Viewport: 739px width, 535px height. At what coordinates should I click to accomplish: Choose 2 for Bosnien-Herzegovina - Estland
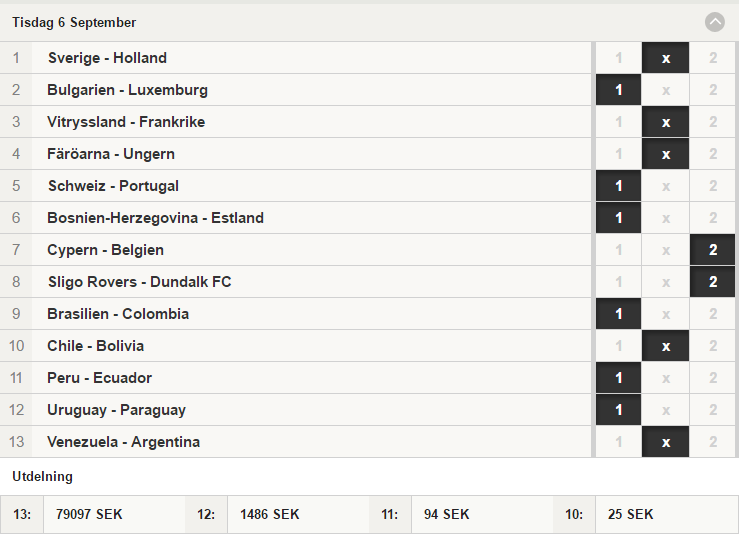point(713,218)
